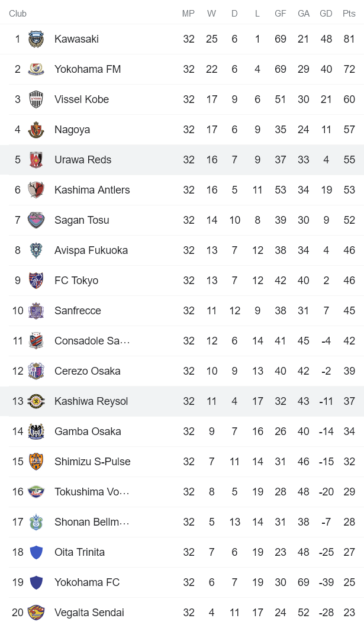Click the Vissel Kobe crest logo
The height and width of the screenshot is (628, 364).
pyautogui.click(x=36, y=99)
